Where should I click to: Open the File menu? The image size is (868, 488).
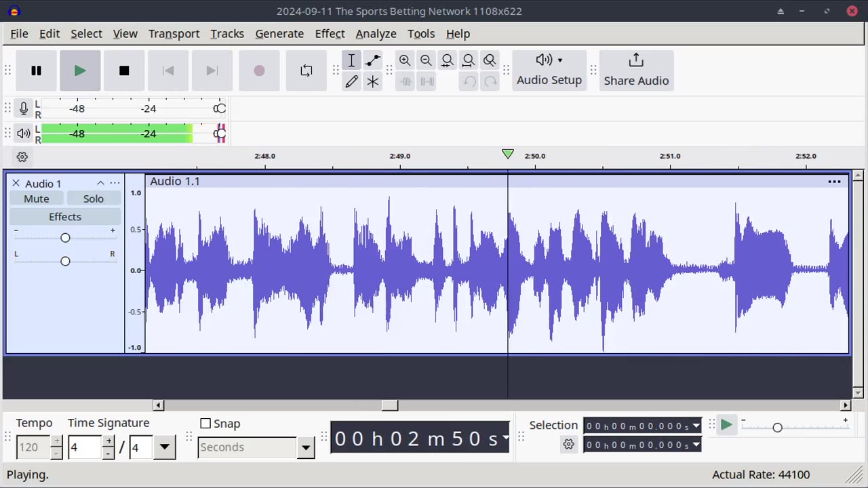pos(19,33)
